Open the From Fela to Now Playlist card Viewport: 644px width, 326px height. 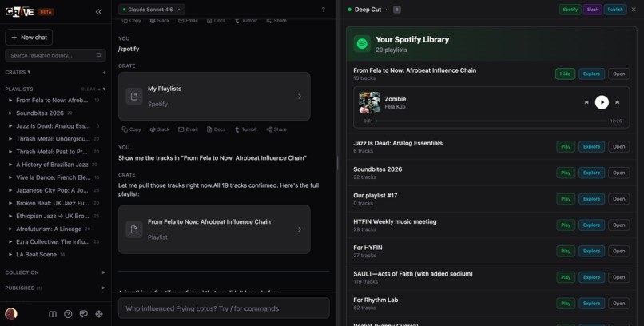point(214,229)
